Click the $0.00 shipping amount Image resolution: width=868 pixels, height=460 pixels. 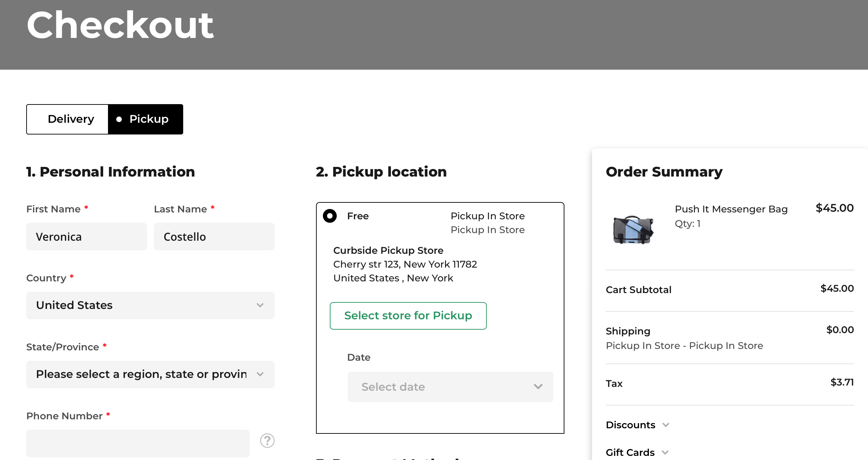(840, 330)
